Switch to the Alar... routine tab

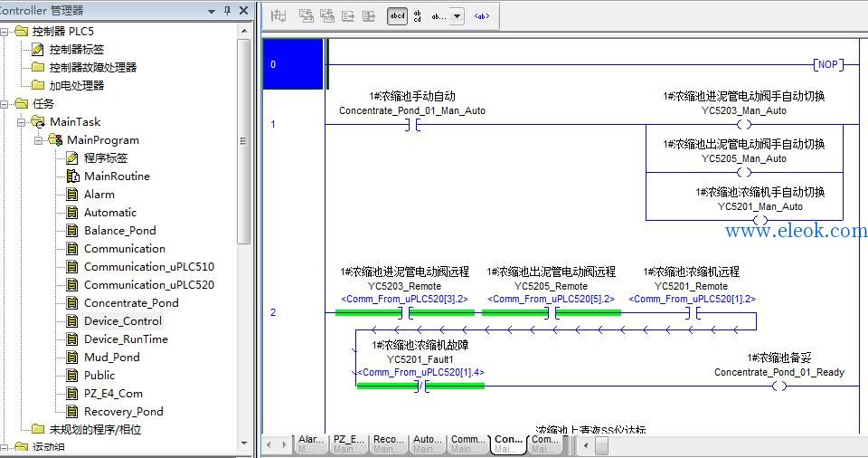coord(310,444)
